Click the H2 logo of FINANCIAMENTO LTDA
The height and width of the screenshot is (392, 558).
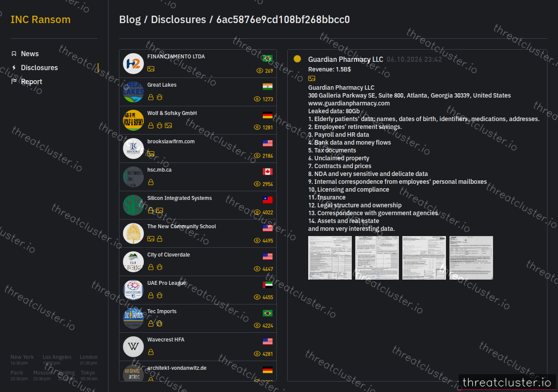point(133,64)
